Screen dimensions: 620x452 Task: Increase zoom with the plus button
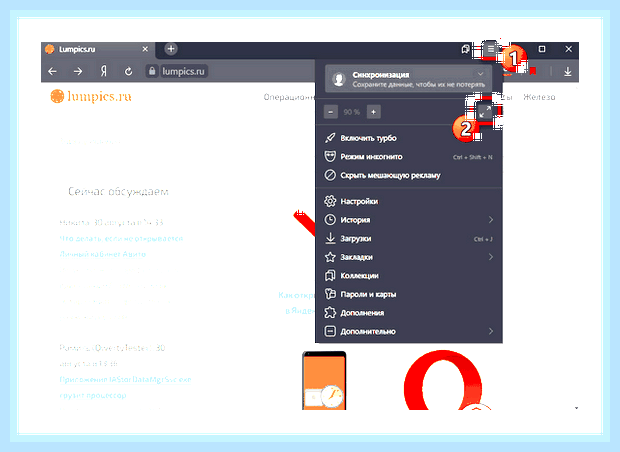[373, 112]
